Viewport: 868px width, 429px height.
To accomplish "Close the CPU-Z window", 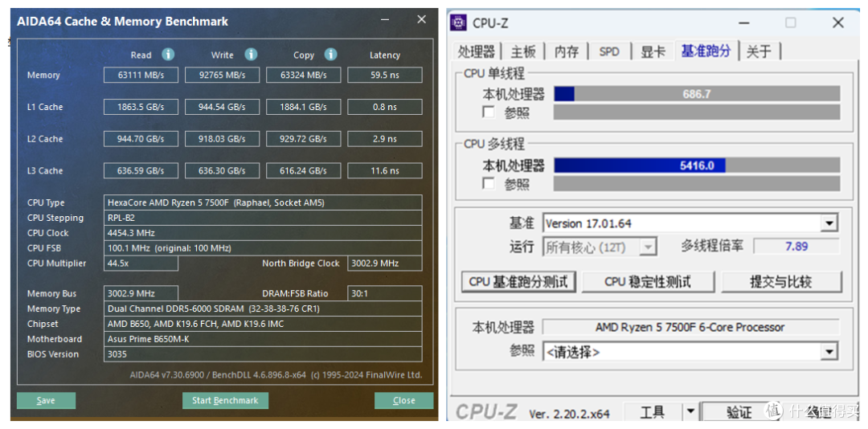I will pyautogui.click(x=837, y=22).
